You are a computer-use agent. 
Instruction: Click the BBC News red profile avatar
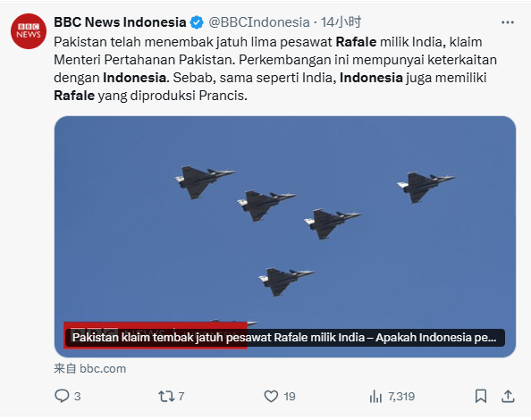(x=29, y=31)
